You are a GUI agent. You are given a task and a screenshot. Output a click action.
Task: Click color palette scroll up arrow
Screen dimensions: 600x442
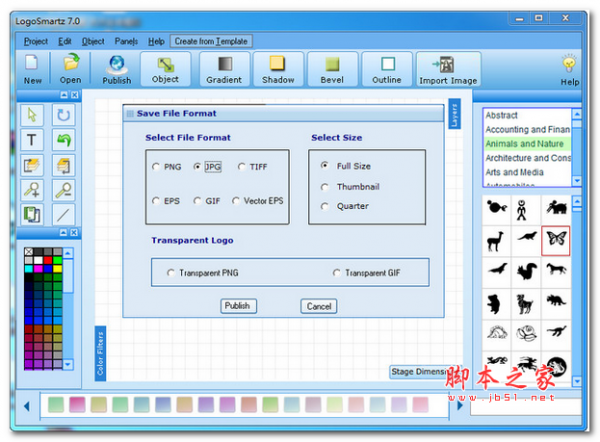coord(68,253)
